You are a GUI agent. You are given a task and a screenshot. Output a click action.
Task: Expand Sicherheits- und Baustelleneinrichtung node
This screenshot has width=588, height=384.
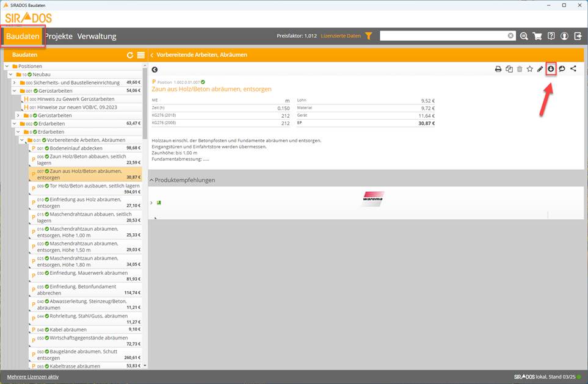pyautogui.click(x=14, y=83)
